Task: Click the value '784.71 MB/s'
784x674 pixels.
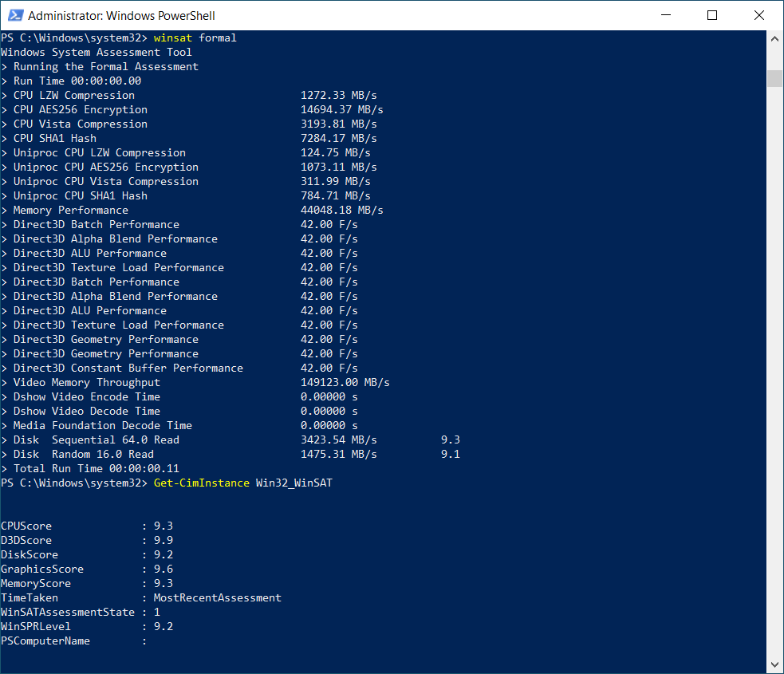Action: (x=336, y=196)
